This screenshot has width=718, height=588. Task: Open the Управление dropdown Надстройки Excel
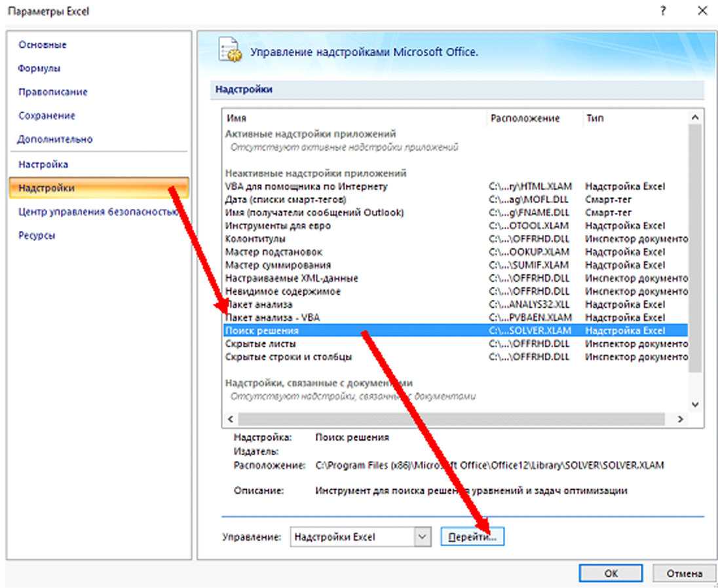point(360,537)
